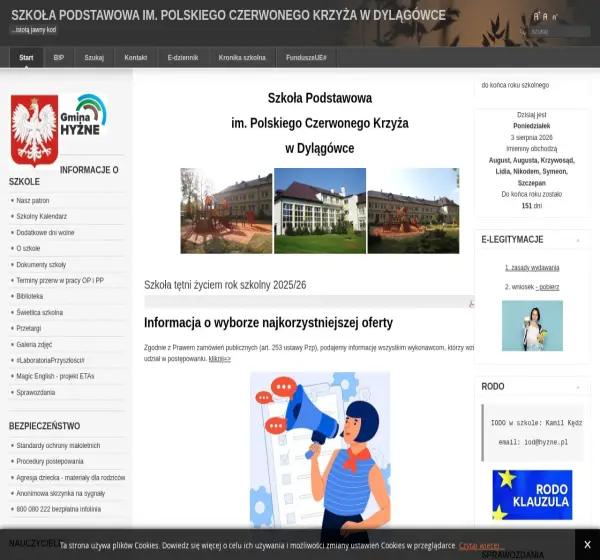Open Agresja dziecka materials link
600x560 pixels.
click(71, 478)
